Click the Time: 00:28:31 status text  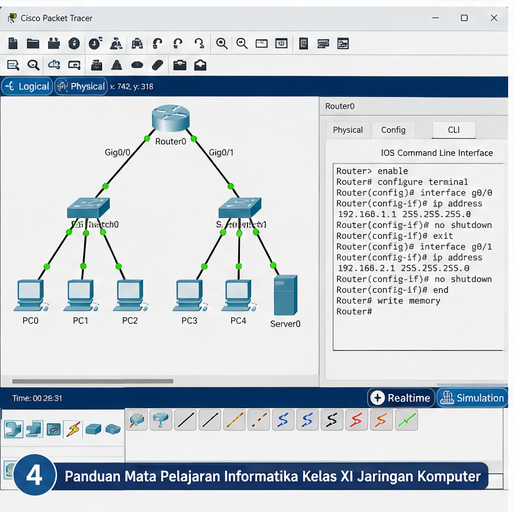[37, 398]
